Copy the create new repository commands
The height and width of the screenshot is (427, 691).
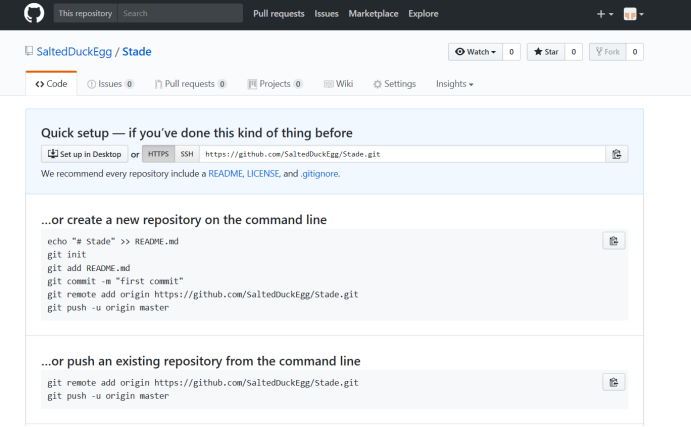click(x=613, y=241)
